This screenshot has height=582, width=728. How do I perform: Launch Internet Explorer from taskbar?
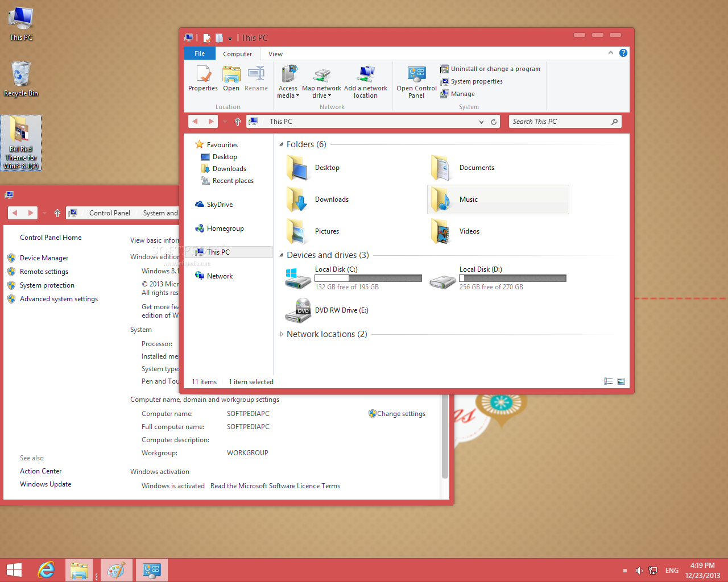[46, 570]
